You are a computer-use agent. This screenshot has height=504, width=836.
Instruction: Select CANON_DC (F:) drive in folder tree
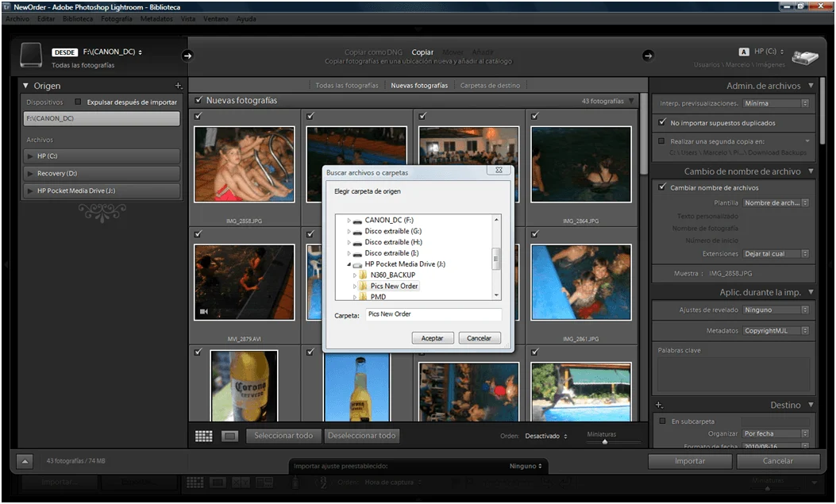[x=389, y=220]
